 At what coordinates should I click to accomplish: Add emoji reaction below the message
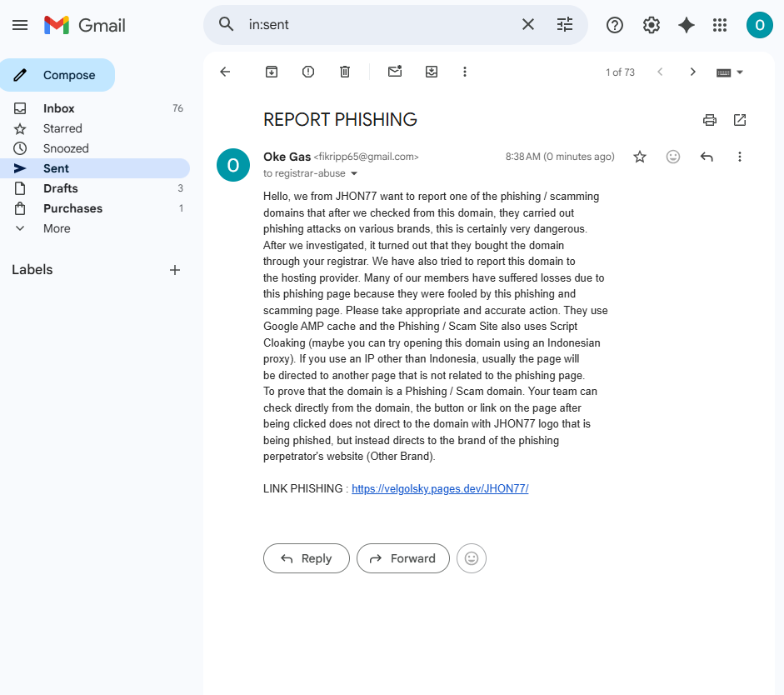[472, 558]
